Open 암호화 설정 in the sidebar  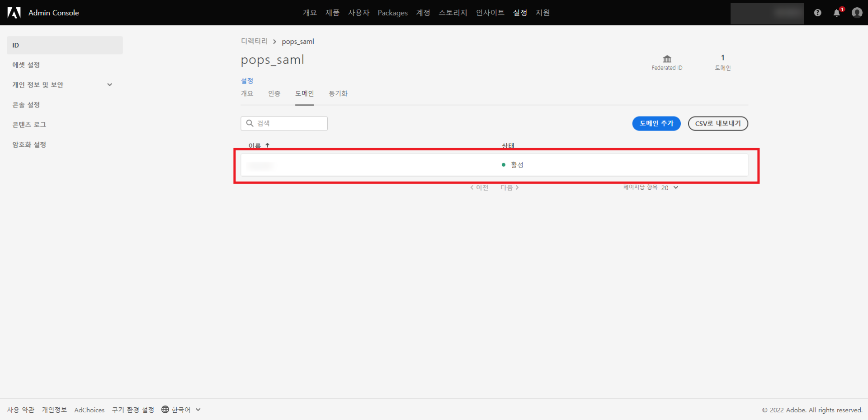coord(29,145)
